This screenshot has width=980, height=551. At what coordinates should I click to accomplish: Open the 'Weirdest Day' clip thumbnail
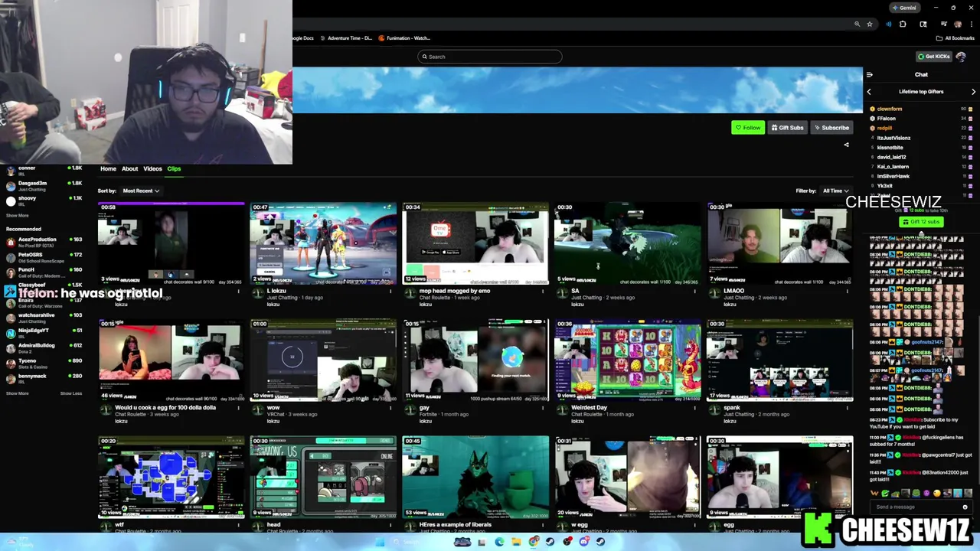click(628, 360)
